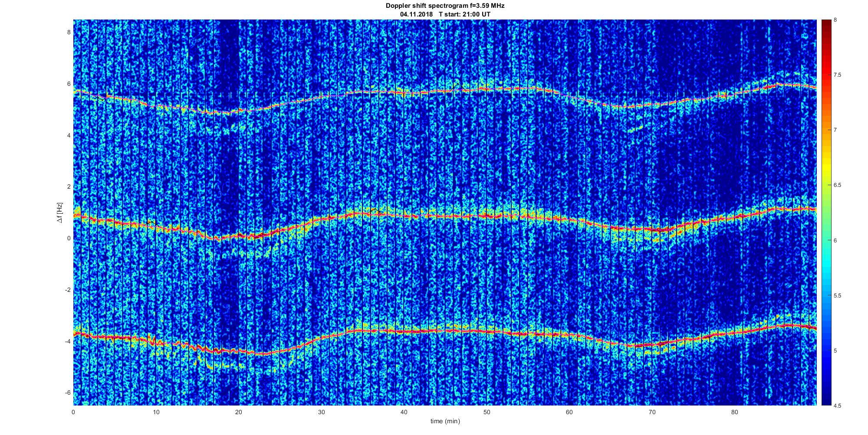Click the x-axis tick label 40
This screenshot has width=868, height=435.
tap(404, 412)
